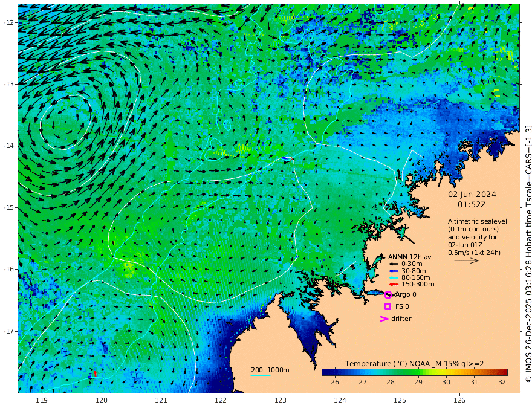Click the red 150-300m legend arrow
Viewport: 532px width, 411px height.
click(393, 285)
